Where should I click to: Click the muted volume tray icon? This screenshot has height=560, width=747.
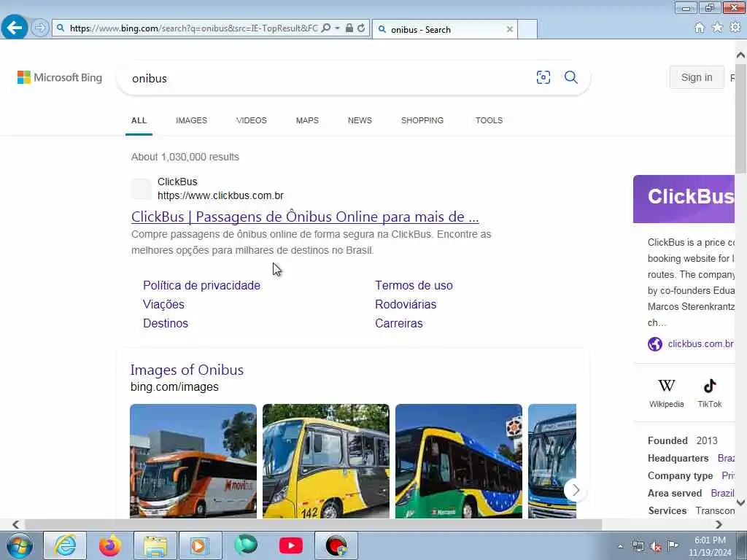coord(656,547)
